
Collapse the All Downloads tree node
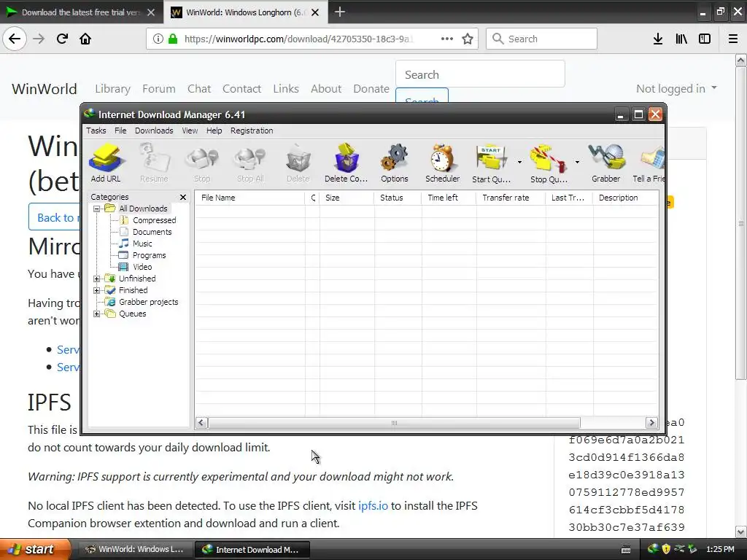[x=97, y=209]
